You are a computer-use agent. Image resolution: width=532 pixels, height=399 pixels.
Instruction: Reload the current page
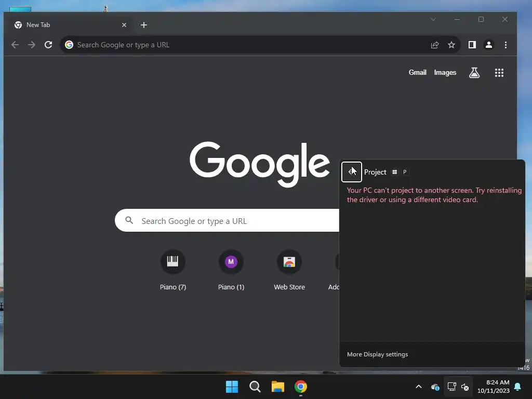tap(48, 45)
